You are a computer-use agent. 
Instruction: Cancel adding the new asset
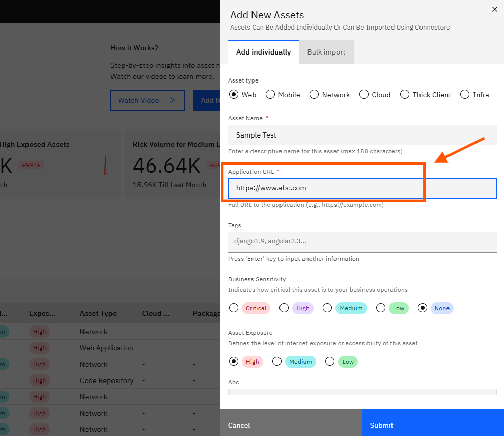pos(291,422)
